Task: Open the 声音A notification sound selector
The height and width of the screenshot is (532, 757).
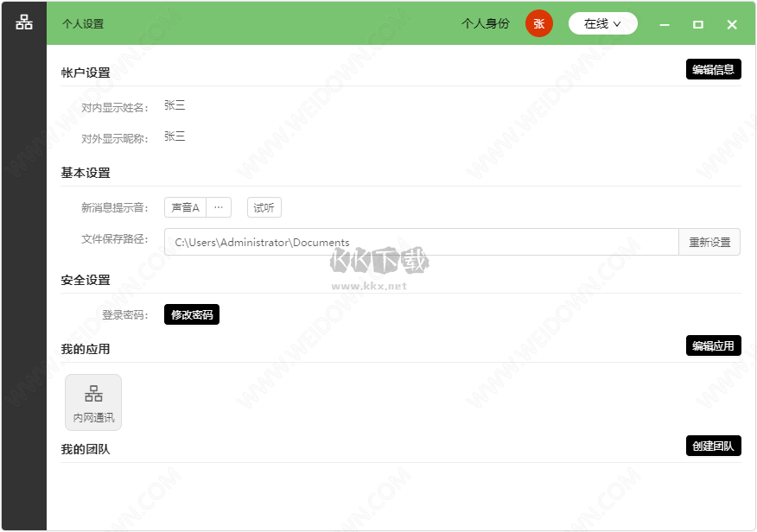Action: (185, 207)
